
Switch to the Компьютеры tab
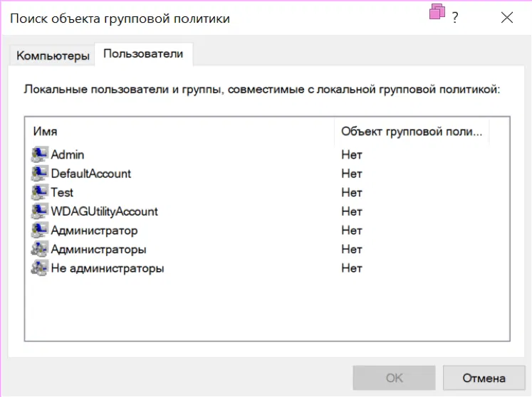pyautogui.click(x=53, y=55)
